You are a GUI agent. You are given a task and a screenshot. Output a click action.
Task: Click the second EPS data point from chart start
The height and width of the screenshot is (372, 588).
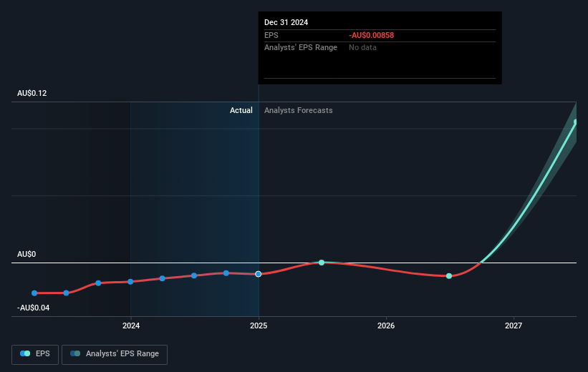coord(66,293)
